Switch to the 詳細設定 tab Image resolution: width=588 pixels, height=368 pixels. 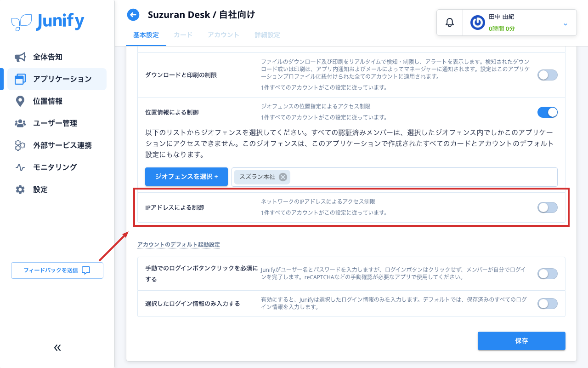(267, 35)
